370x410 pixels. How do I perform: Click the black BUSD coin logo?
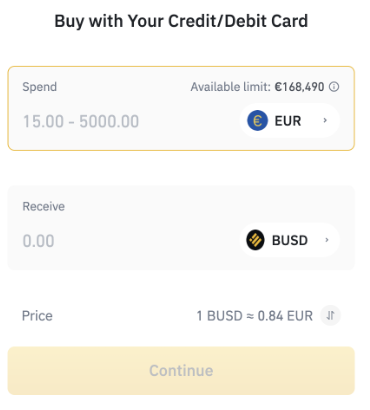coord(255,240)
